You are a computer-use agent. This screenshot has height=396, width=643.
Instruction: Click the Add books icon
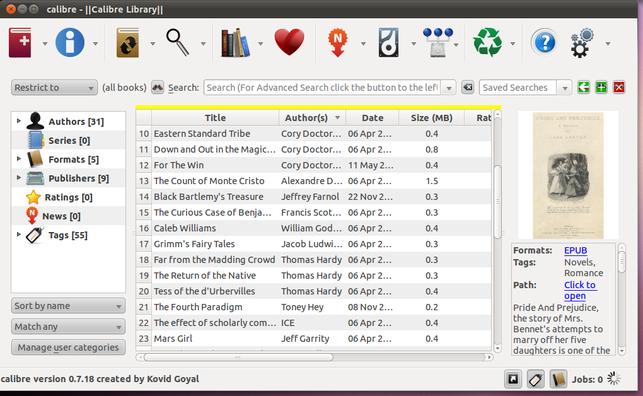[20, 43]
